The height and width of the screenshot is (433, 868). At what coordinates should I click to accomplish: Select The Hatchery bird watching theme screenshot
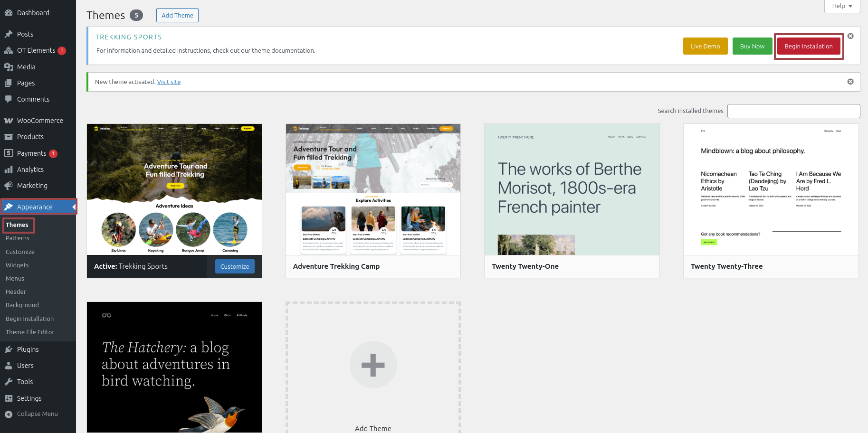click(174, 367)
